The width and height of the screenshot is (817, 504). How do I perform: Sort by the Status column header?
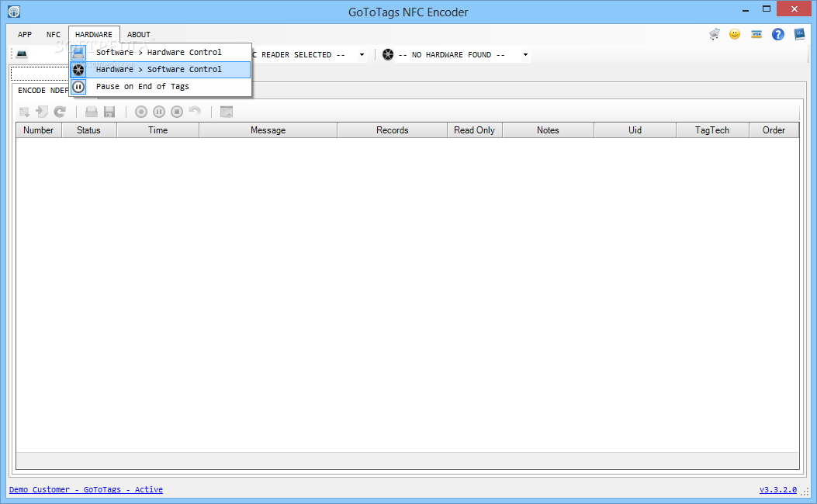89,130
